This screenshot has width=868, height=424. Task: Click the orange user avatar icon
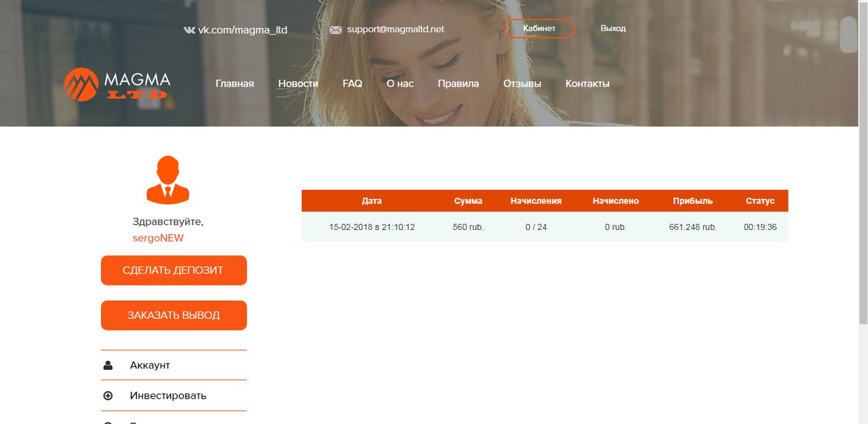(x=167, y=180)
